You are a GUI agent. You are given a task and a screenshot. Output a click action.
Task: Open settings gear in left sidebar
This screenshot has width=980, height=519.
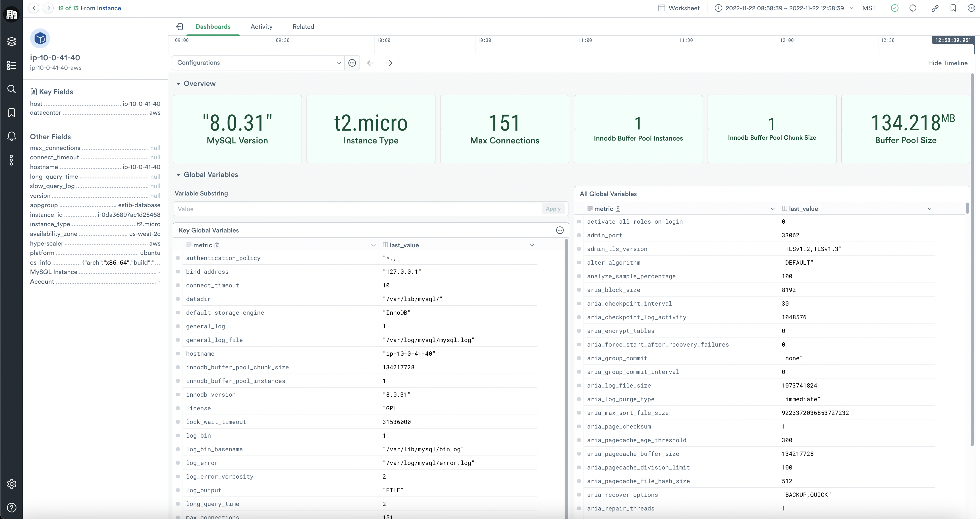(x=11, y=484)
